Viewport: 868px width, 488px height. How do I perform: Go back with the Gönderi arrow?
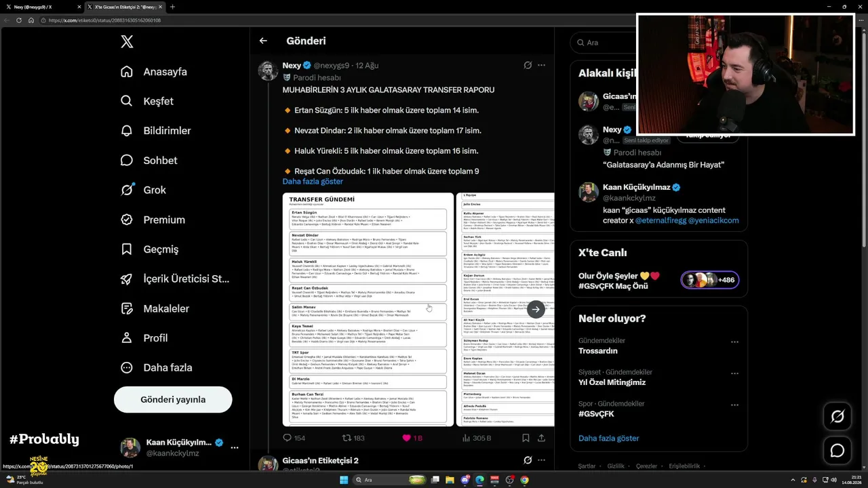263,41
